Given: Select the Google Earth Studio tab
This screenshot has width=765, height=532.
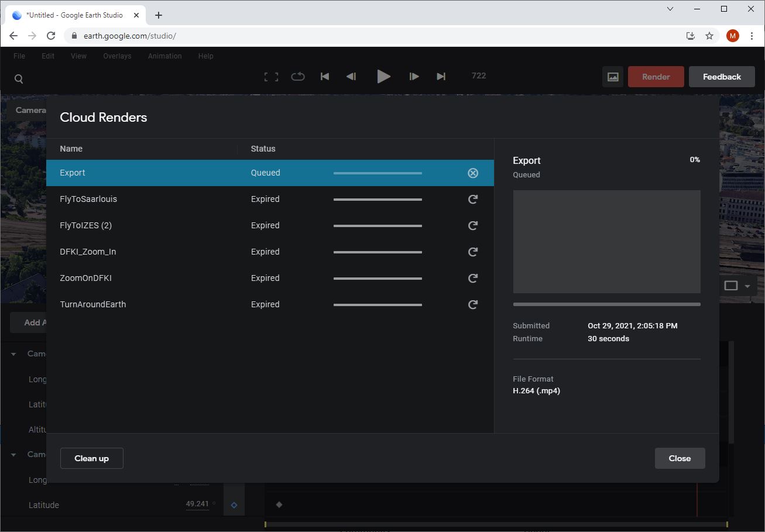Looking at the screenshot, I should coord(75,15).
